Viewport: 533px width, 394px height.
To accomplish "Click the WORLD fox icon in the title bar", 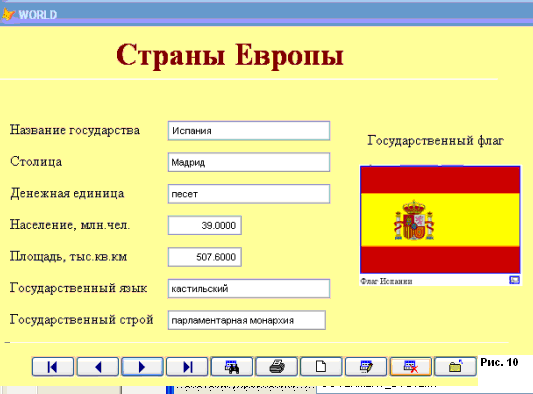I will point(8,14).
